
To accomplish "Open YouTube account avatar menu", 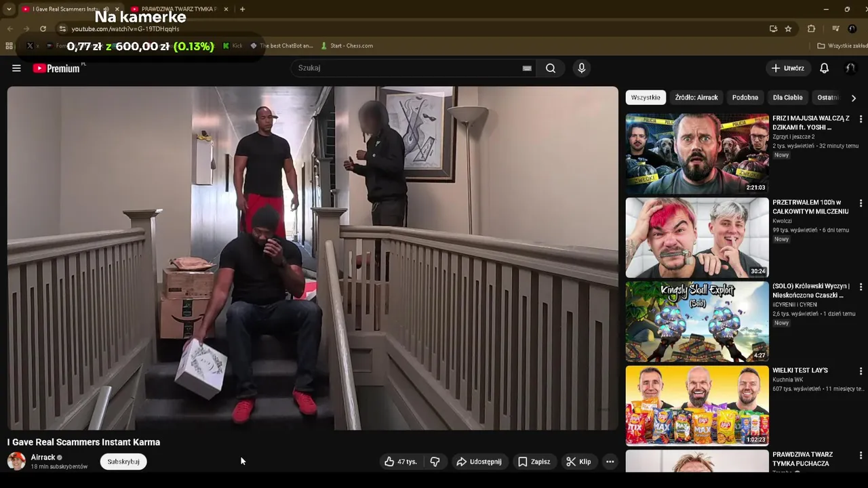I will coord(850,68).
